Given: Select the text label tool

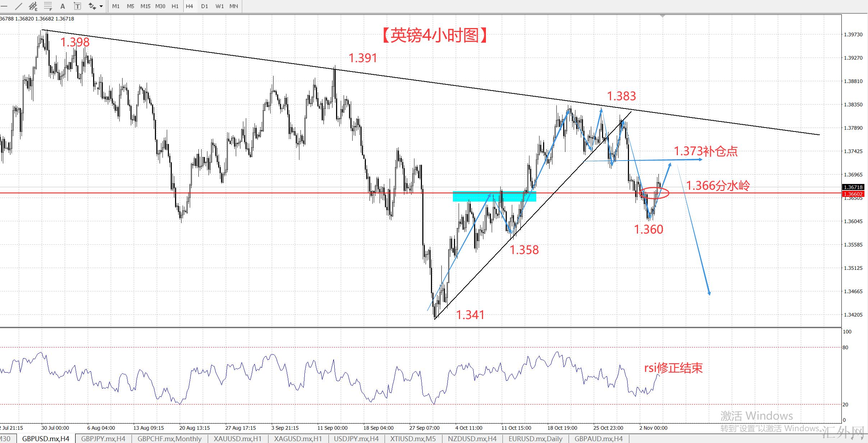Looking at the screenshot, I should pyautogui.click(x=77, y=6).
